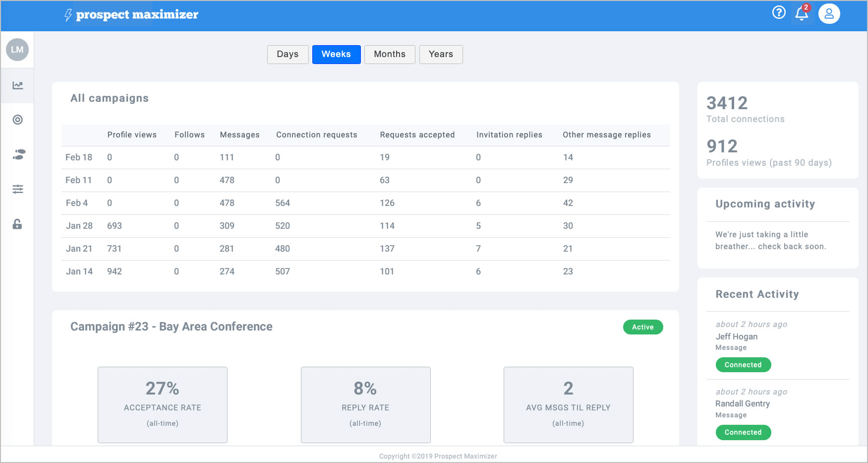View notifications via the bell icon
This screenshot has width=868, height=463.
pyautogui.click(x=802, y=13)
